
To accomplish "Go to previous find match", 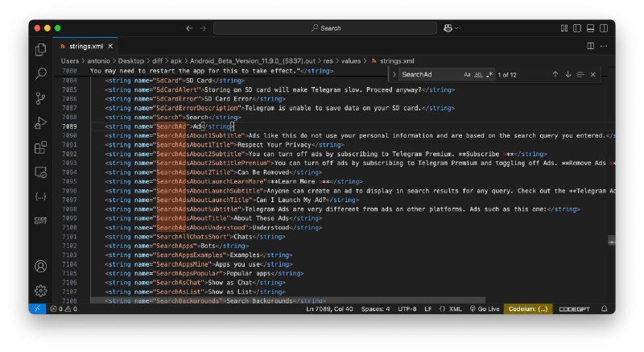I will click(x=555, y=74).
